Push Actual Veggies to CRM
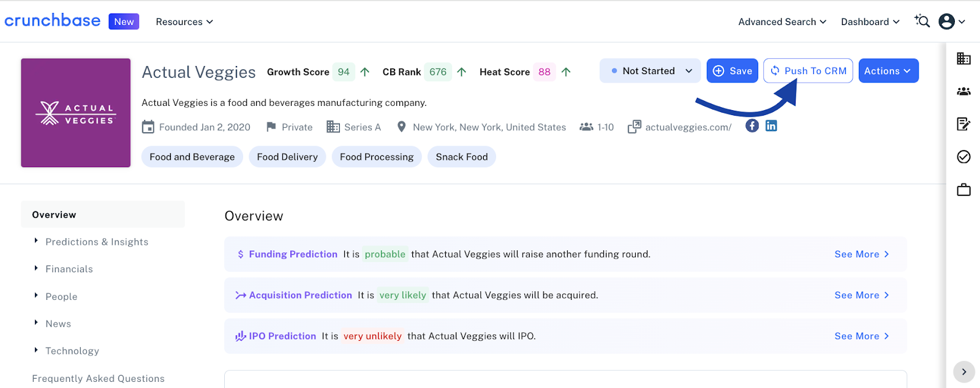The image size is (980, 388). tap(808, 71)
